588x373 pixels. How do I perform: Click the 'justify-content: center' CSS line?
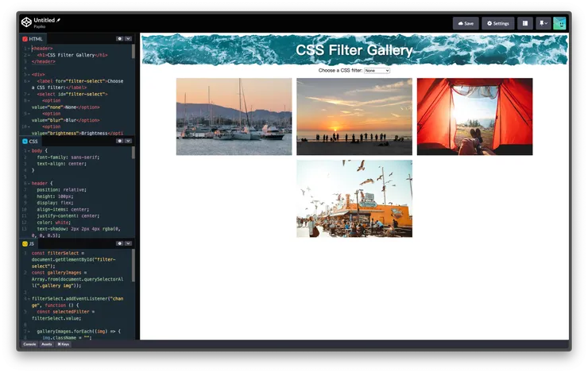(x=68, y=216)
